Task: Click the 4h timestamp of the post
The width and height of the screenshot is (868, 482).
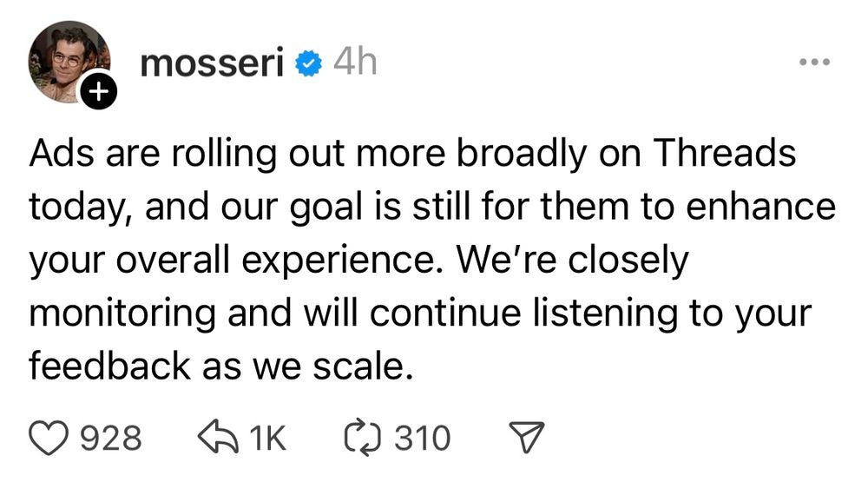Action: pos(355,63)
